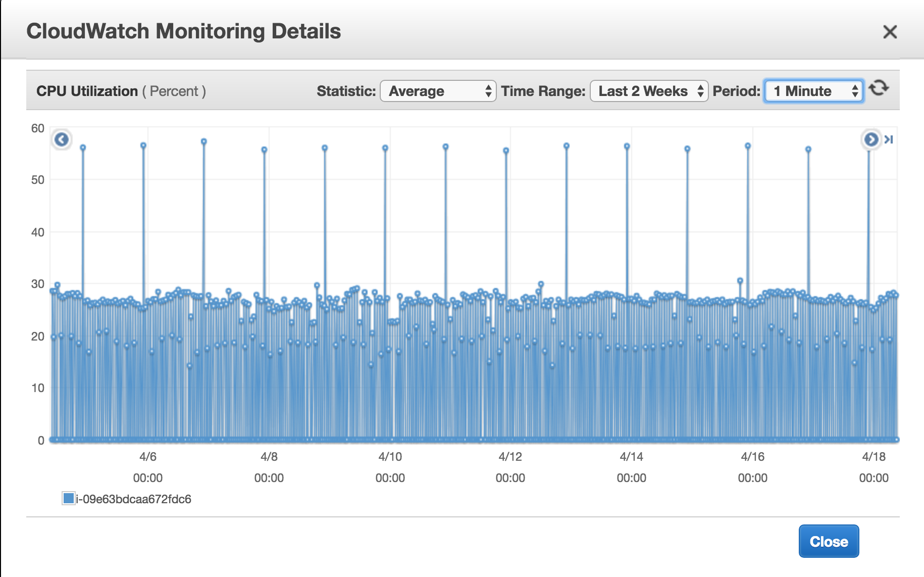Click the 50 value on the y-axis
This screenshot has height=577, width=924.
point(38,180)
